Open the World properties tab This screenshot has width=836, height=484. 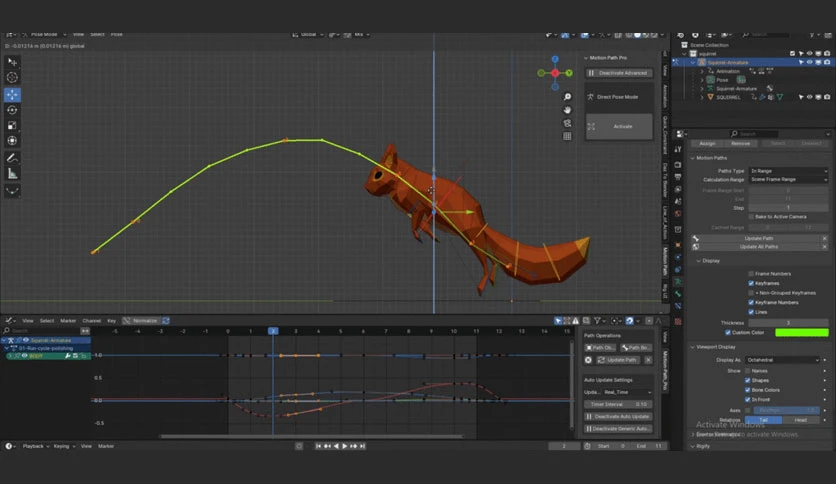(x=678, y=214)
